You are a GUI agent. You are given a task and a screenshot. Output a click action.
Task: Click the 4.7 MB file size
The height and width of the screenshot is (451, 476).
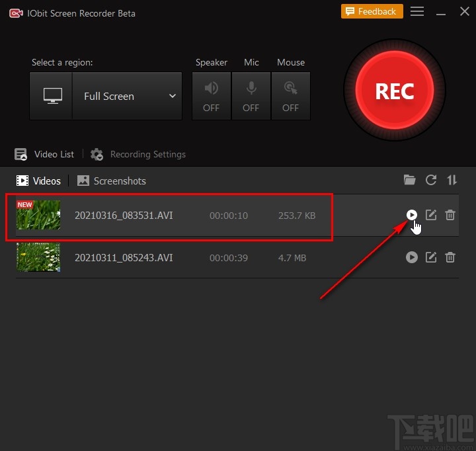tap(292, 258)
